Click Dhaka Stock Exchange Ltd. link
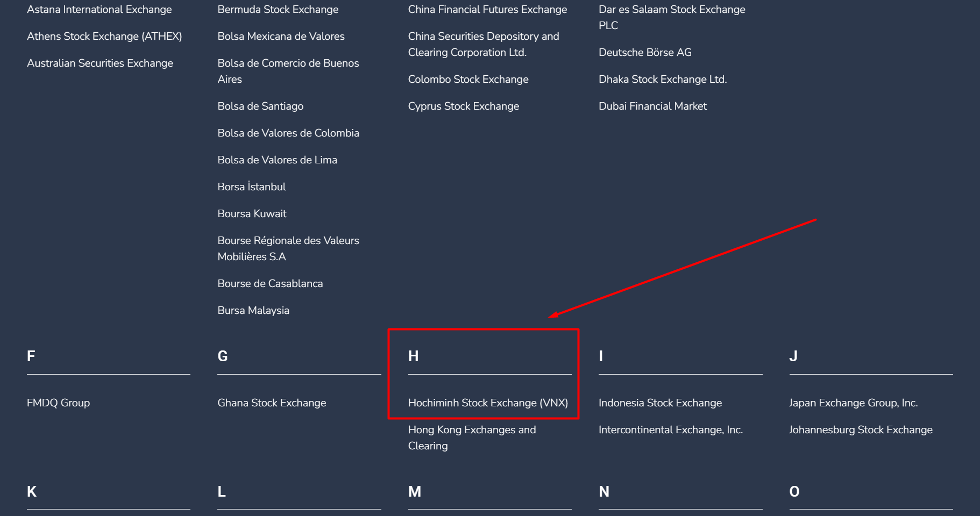Viewport: 980px width, 516px height. pos(663,79)
